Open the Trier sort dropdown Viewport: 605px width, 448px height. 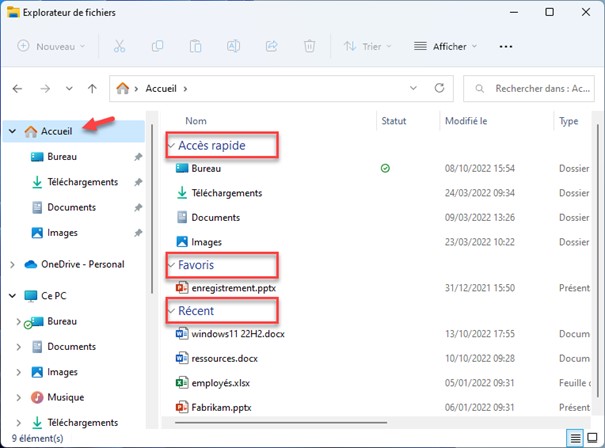(x=364, y=47)
